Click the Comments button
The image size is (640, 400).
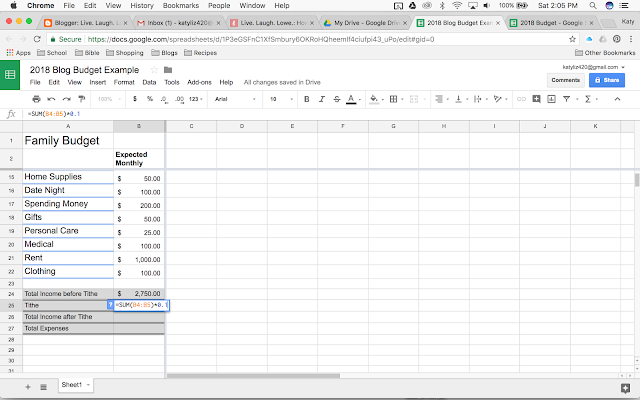(x=565, y=80)
